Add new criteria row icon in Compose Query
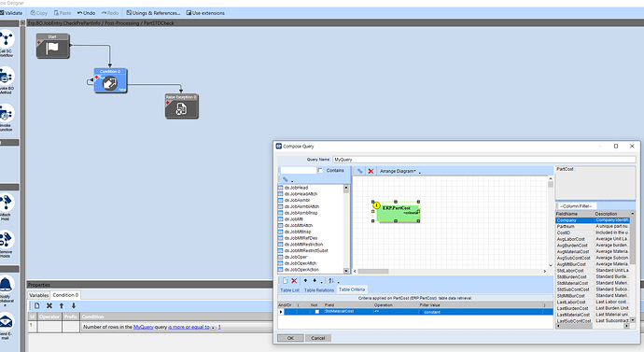 click(285, 280)
